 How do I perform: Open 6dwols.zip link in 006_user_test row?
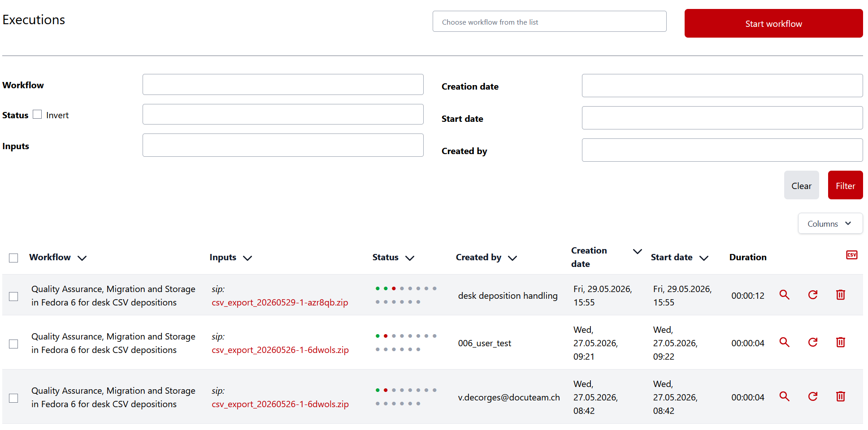coord(280,350)
